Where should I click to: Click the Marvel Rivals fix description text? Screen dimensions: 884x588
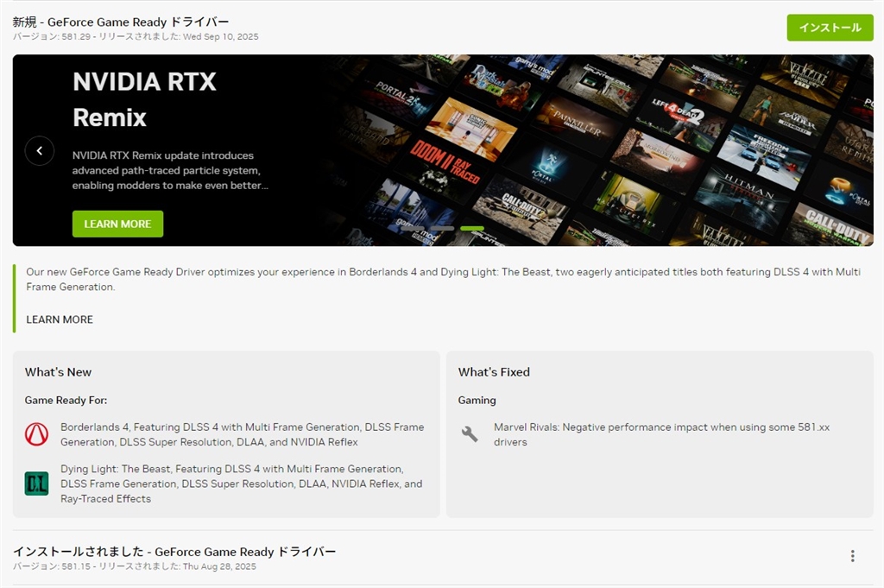[662, 434]
